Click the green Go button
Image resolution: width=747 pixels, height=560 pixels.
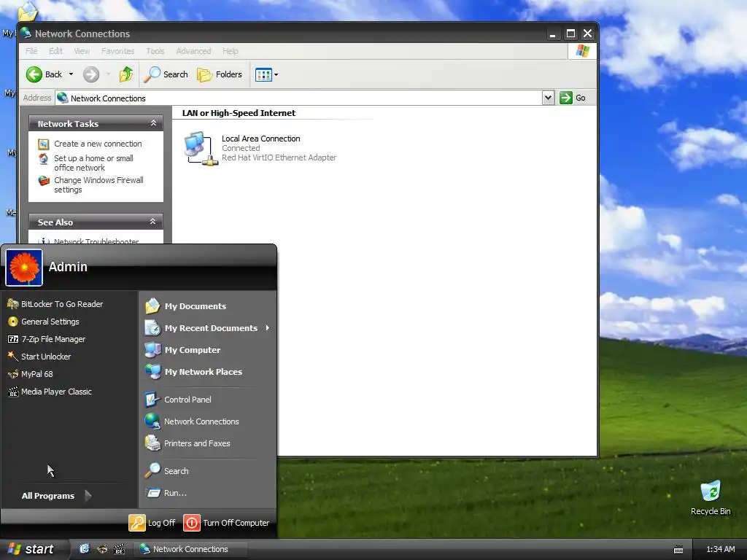(572, 98)
